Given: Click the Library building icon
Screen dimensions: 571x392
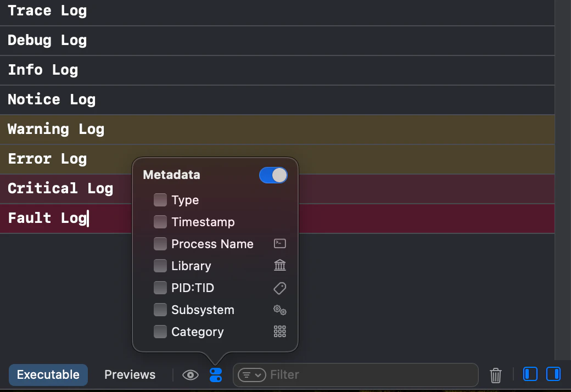Looking at the screenshot, I should point(279,265).
